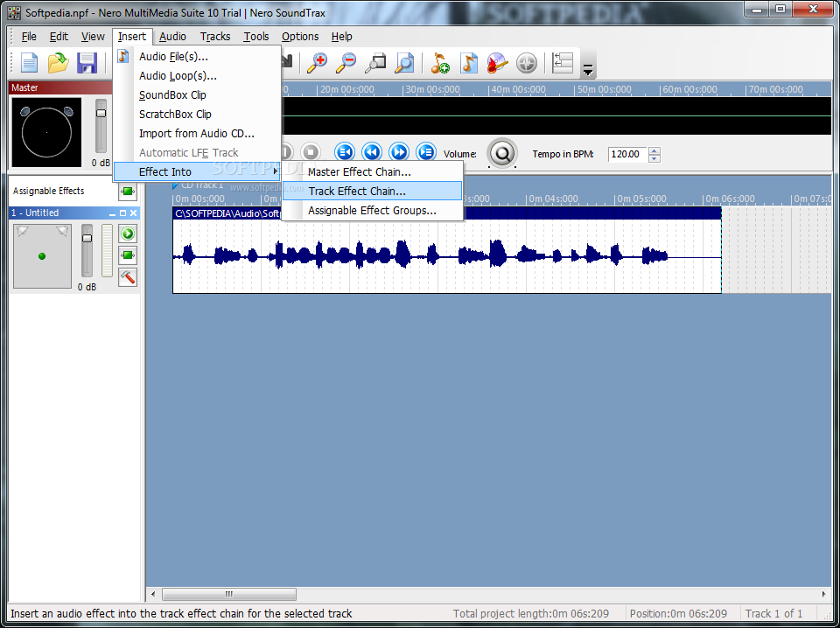Click the Assignable Effects green chain button
The width and height of the screenshot is (840, 628).
(128, 192)
